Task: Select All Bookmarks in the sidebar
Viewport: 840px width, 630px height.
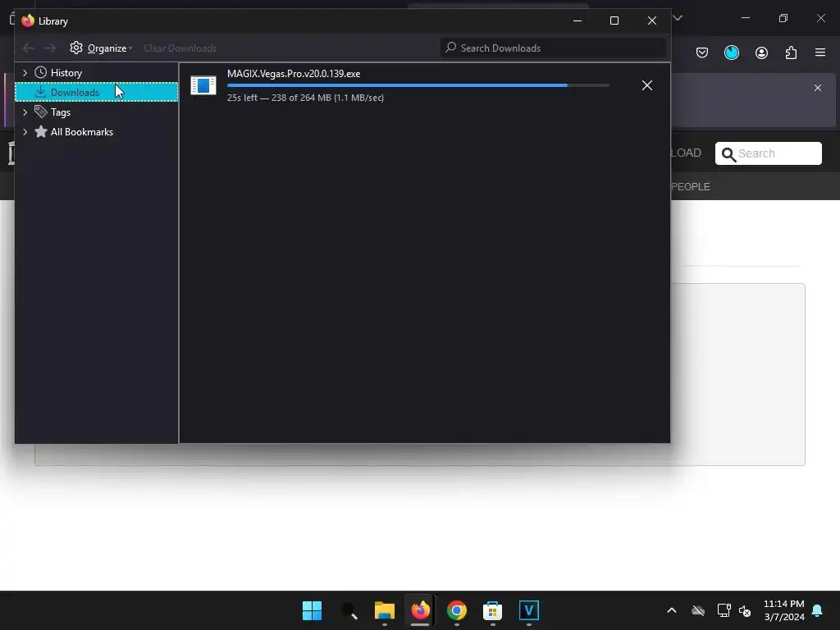Action: click(82, 132)
